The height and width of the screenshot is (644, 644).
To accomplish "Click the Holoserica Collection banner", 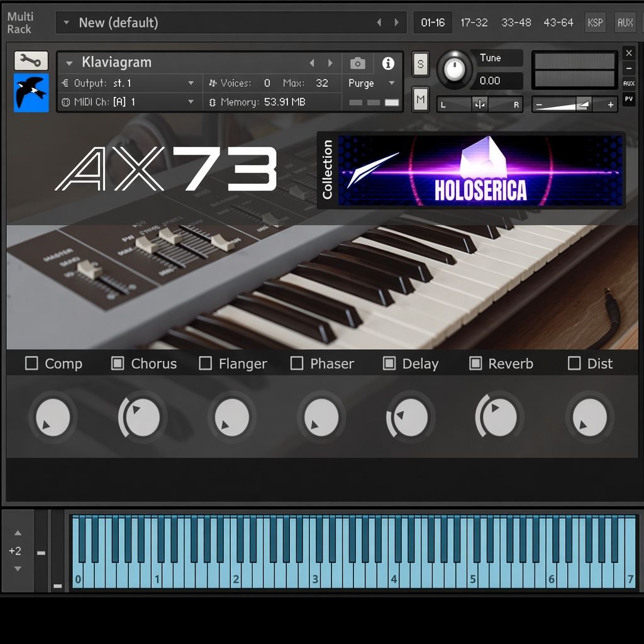I will point(471,170).
